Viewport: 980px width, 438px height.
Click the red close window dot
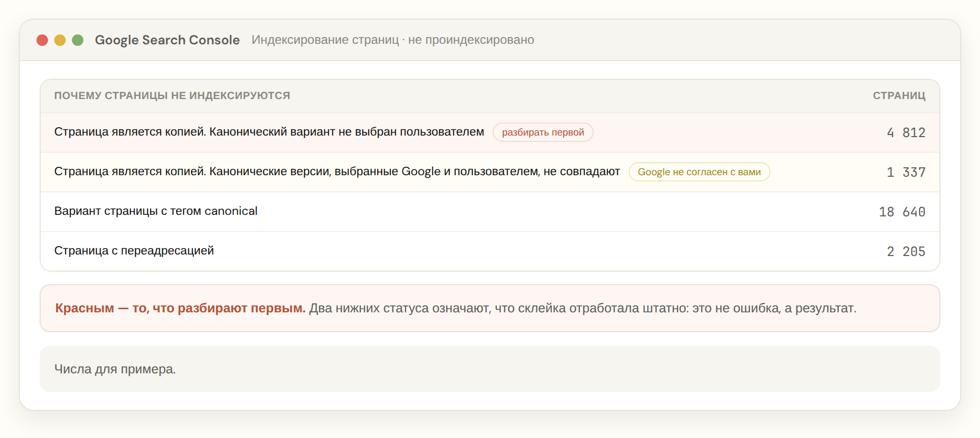[42, 40]
